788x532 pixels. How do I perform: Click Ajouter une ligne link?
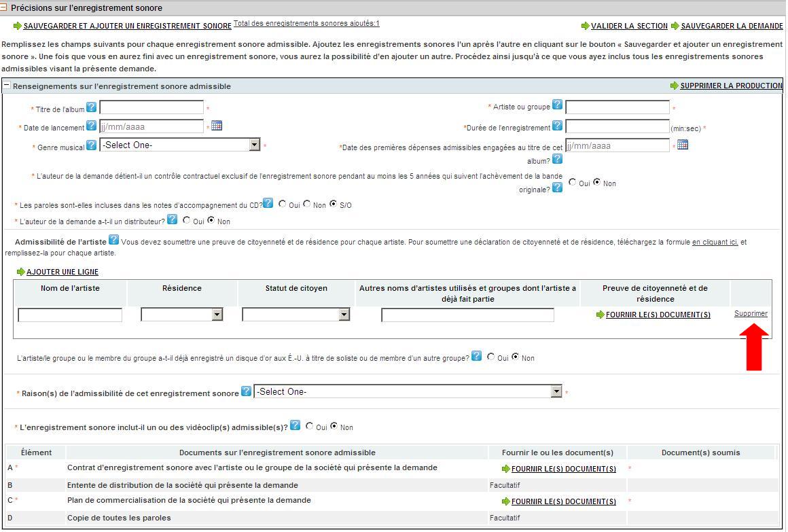coord(62,272)
